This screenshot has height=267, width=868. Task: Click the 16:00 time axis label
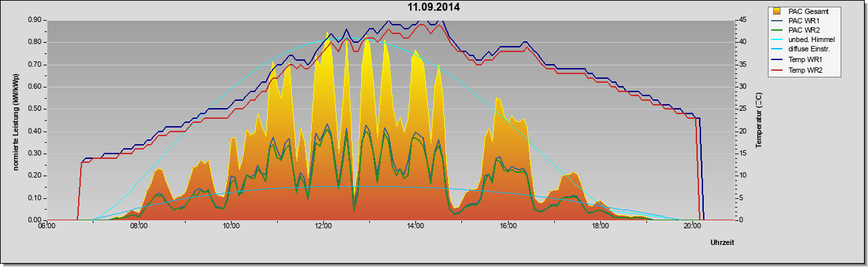(507, 226)
